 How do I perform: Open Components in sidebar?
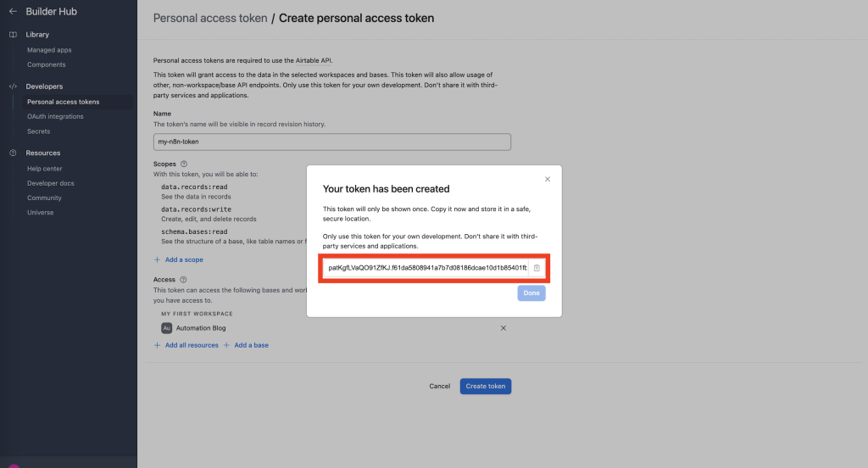click(46, 64)
